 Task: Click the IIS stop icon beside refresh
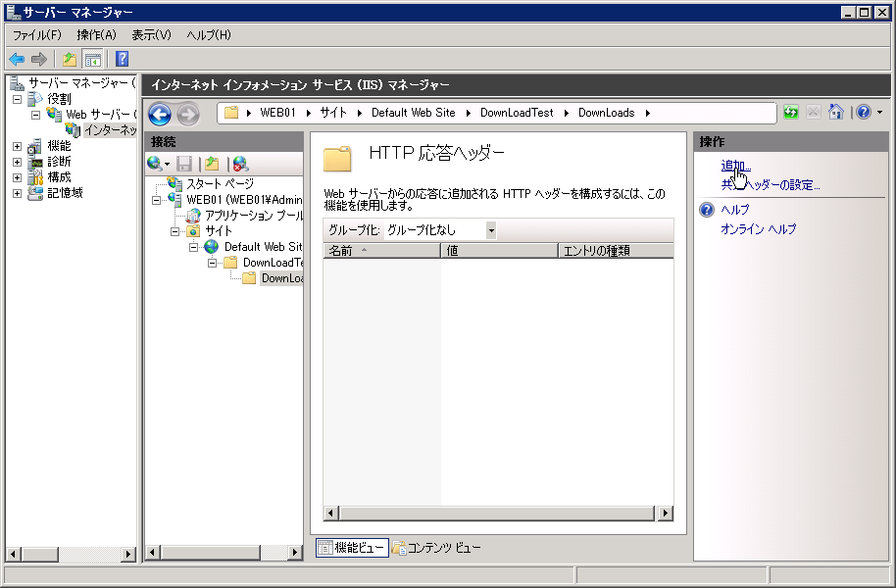tap(813, 112)
